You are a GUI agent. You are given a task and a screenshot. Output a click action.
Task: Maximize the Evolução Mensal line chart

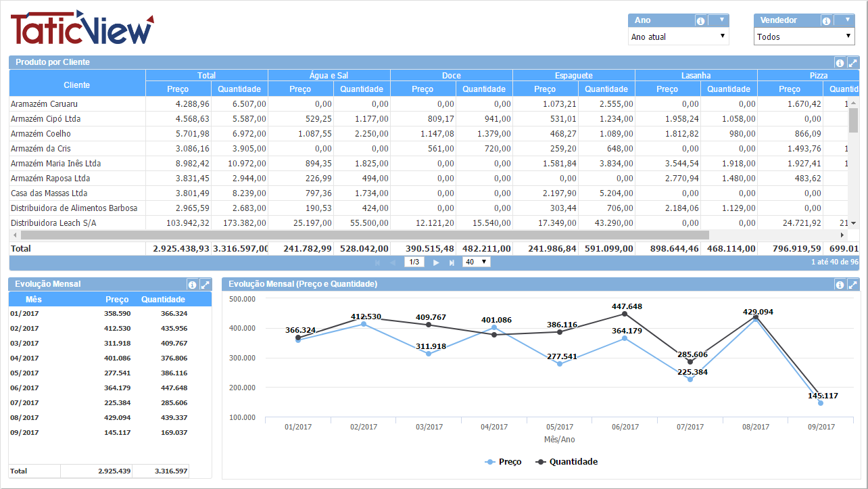tap(852, 285)
